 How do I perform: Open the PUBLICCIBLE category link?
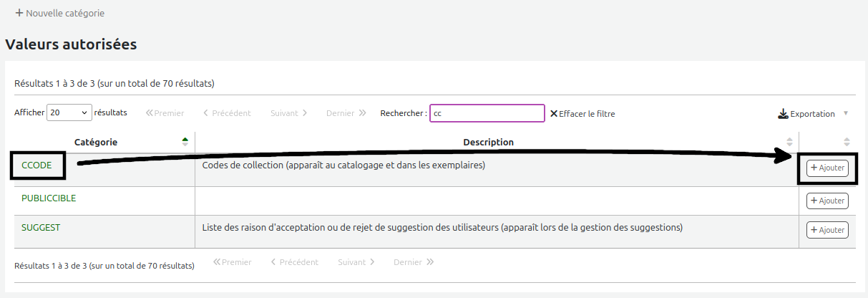(49, 198)
